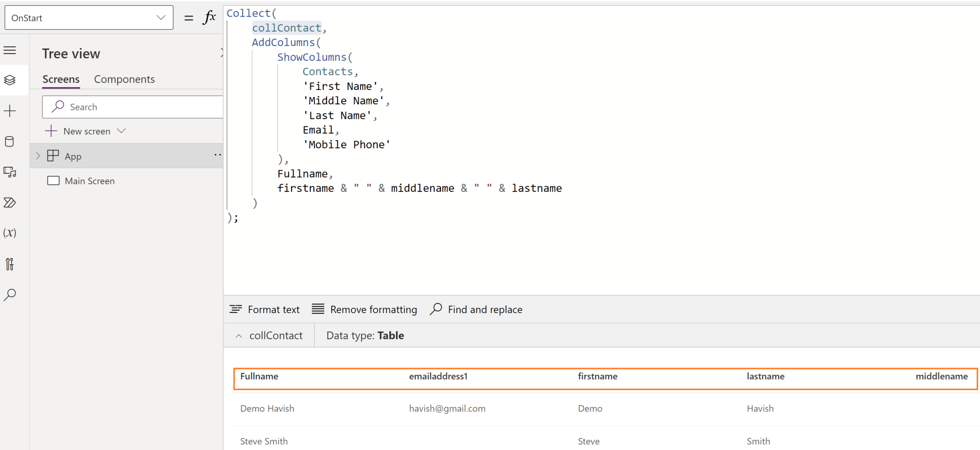Click the hamburger menu icon
Screen dimensions: 980x450
(x=10, y=50)
